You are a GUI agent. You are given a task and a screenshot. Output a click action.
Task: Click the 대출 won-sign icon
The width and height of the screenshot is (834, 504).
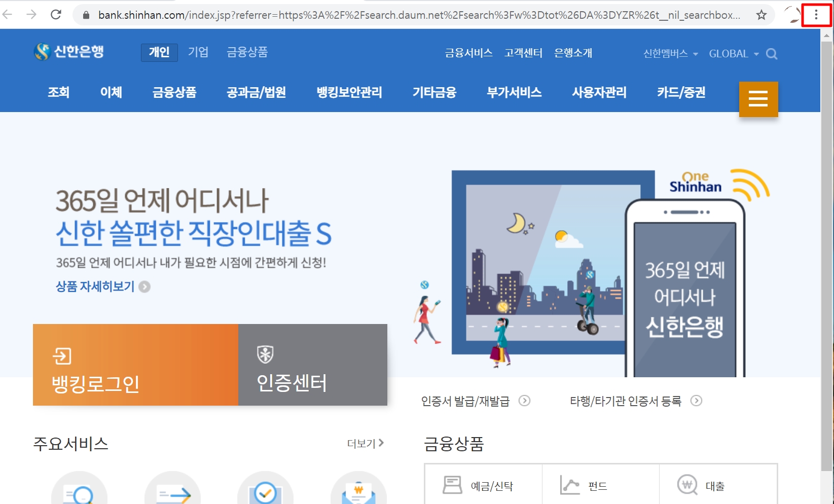(687, 485)
